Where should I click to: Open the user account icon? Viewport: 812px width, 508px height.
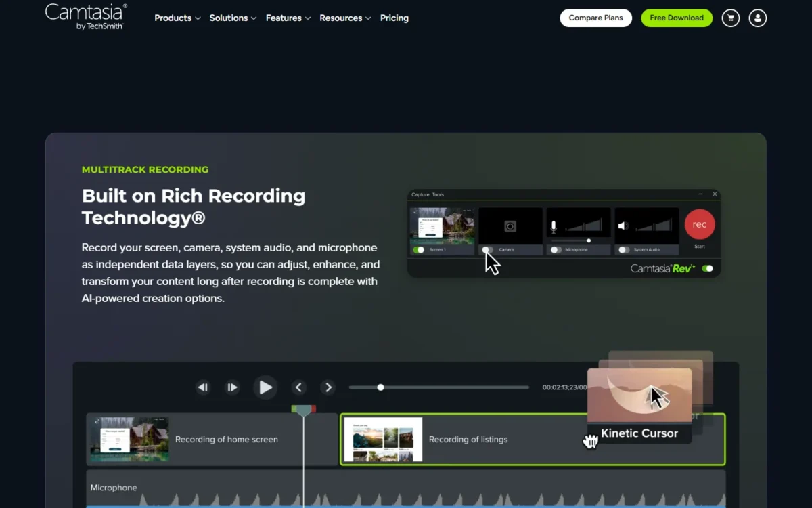[758, 18]
